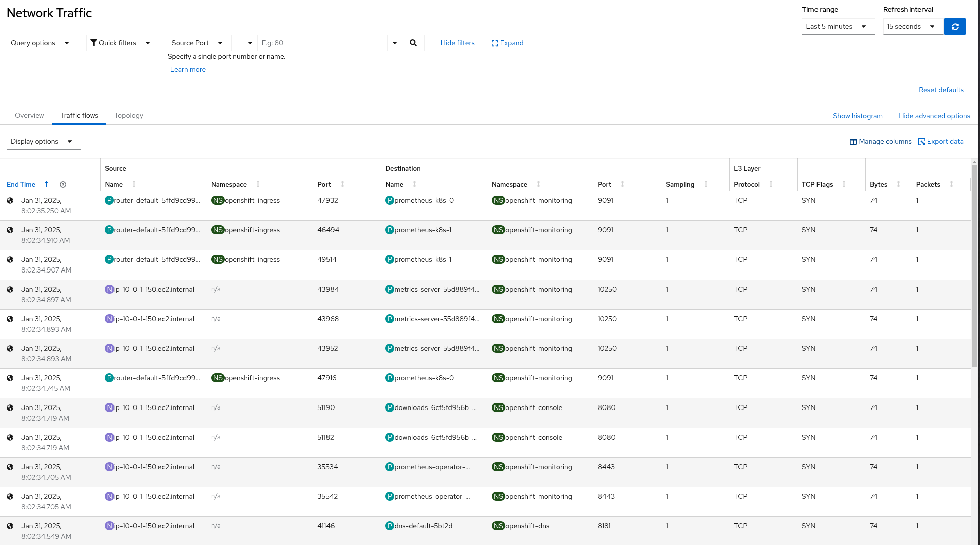Click Show histogram link

tap(858, 116)
